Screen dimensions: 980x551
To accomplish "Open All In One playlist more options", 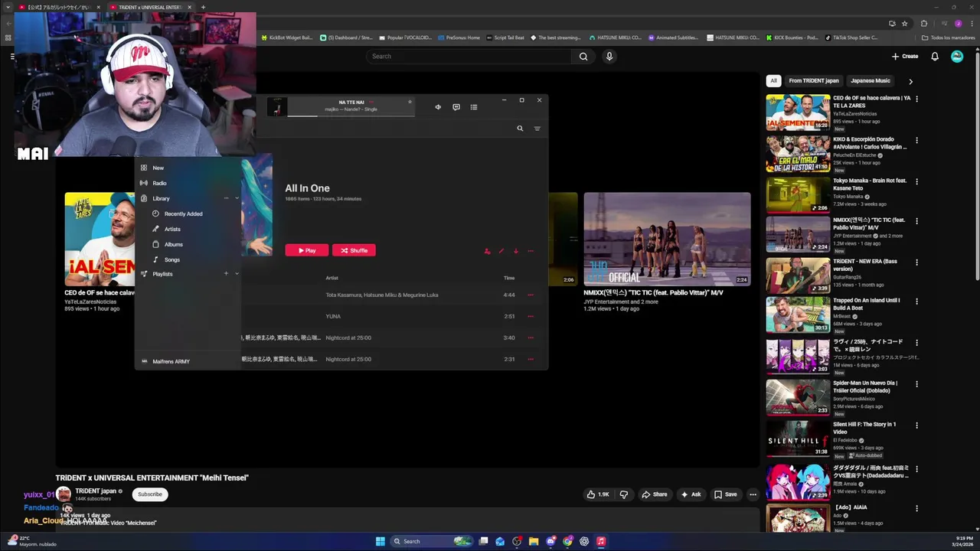I will pyautogui.click(x=531, y=251).
